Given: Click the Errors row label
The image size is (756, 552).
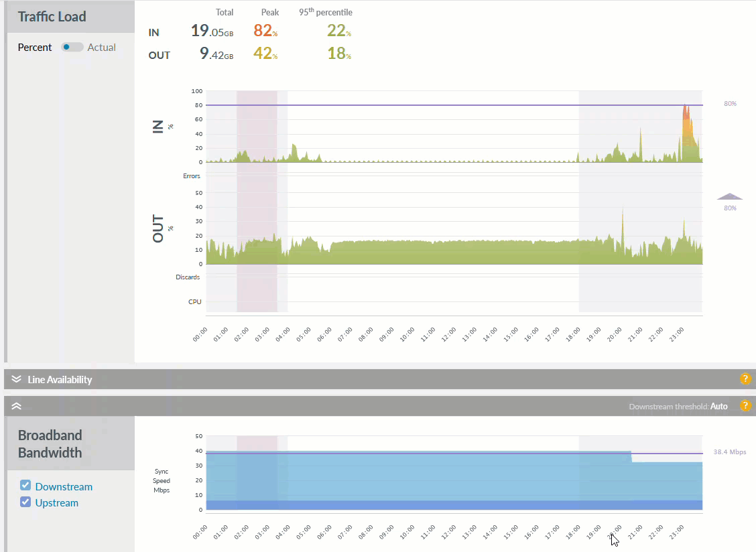Looking at the screenshot, I should [x=192, y=176].
